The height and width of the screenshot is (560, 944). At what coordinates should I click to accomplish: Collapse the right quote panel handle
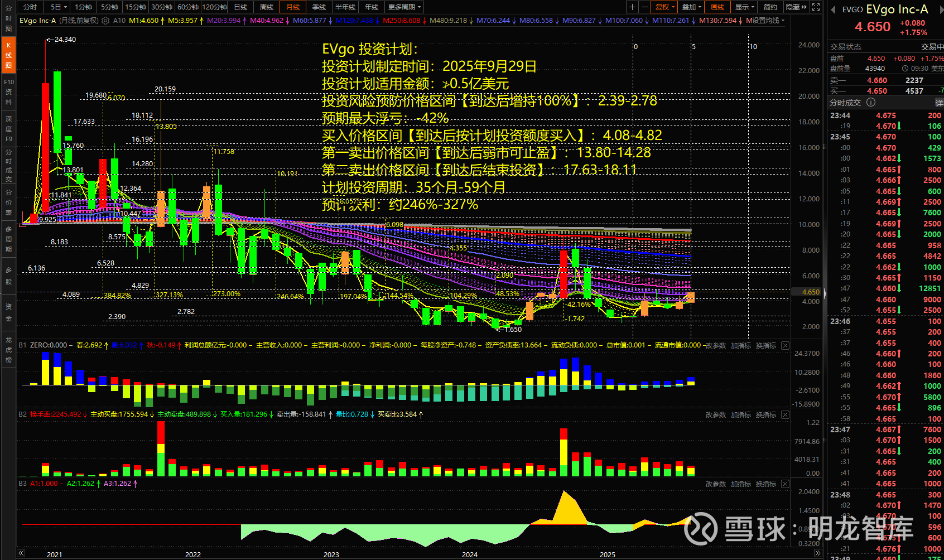coord(825,293)
